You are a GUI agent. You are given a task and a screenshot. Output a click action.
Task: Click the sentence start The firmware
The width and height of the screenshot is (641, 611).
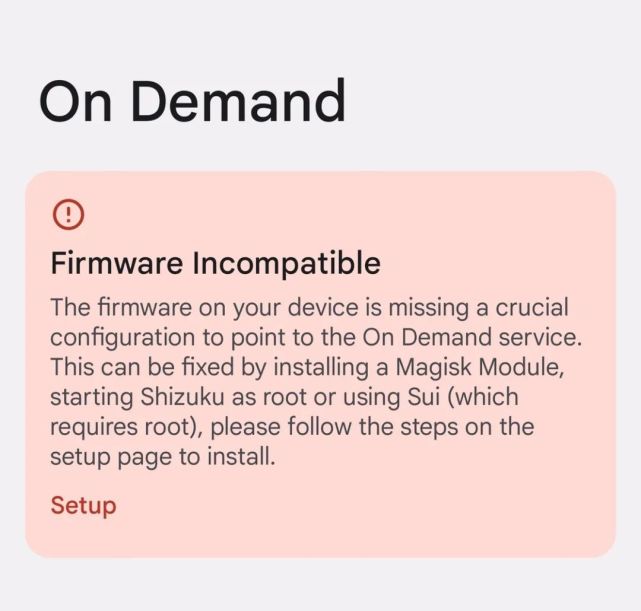point(121,307)
